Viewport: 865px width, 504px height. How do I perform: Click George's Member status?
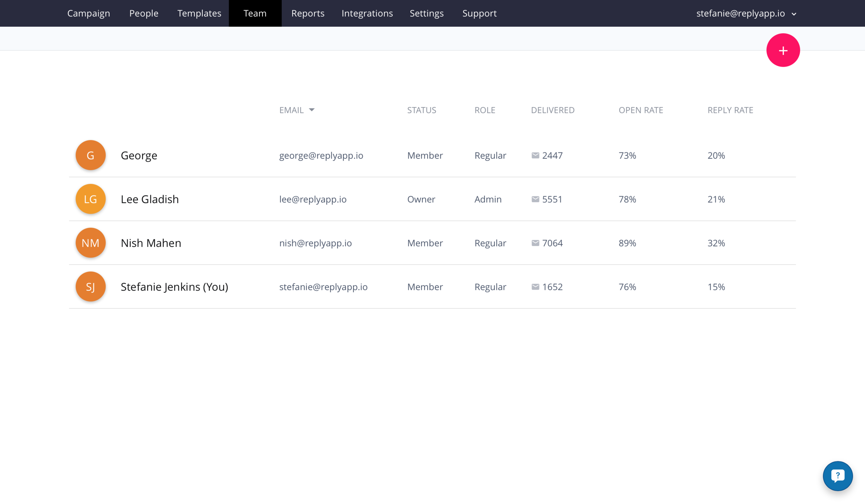[425, 156]
